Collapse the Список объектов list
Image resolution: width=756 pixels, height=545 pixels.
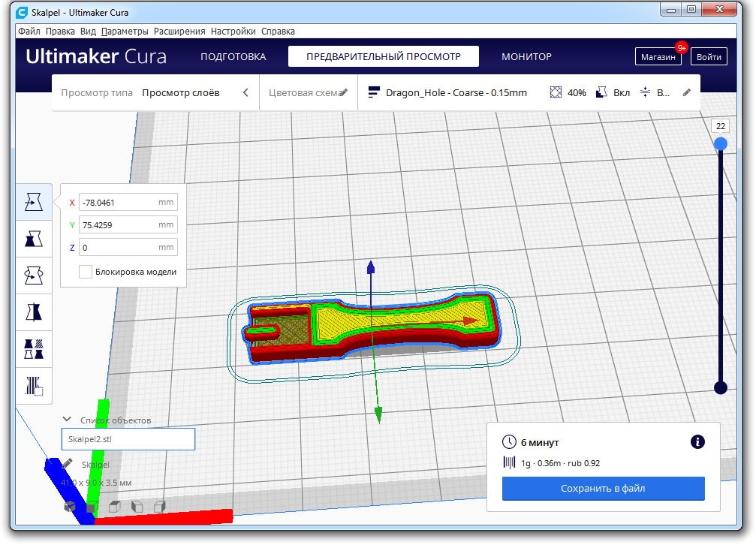click(x=67, y=420)
